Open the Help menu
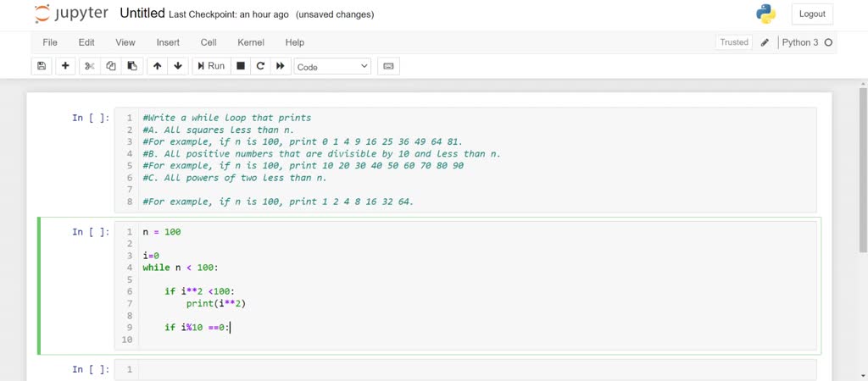This screenshot has height=381, width=868. (294, 42)
